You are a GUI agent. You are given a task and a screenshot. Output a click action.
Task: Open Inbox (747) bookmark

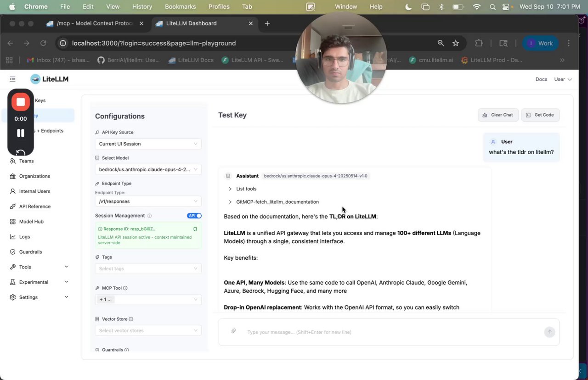click(59, 60)
